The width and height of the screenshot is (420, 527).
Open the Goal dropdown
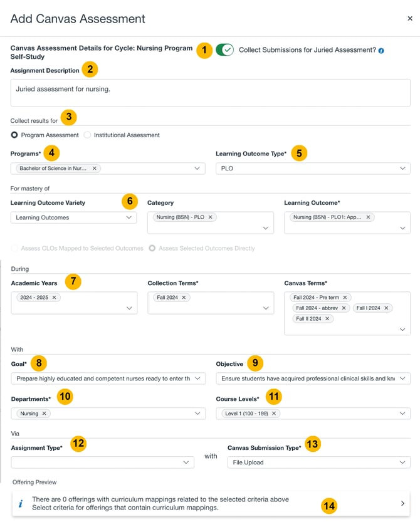coord(108,378)
